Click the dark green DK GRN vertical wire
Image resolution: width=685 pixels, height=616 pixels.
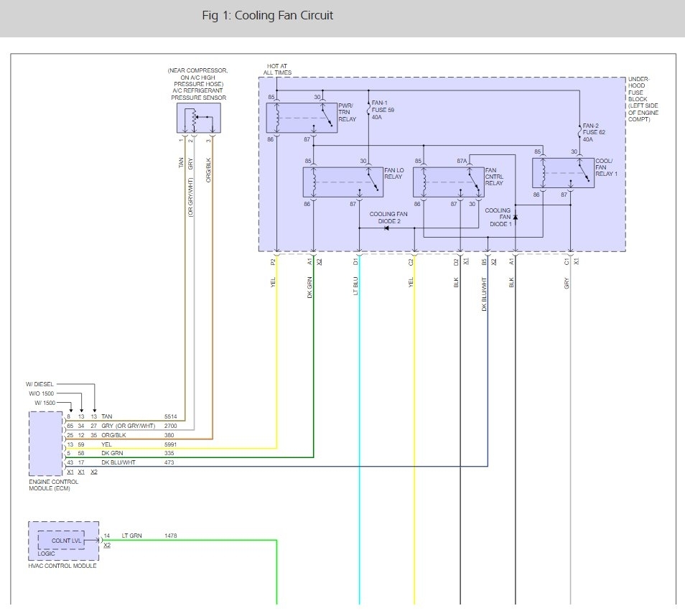pos(314,359)
